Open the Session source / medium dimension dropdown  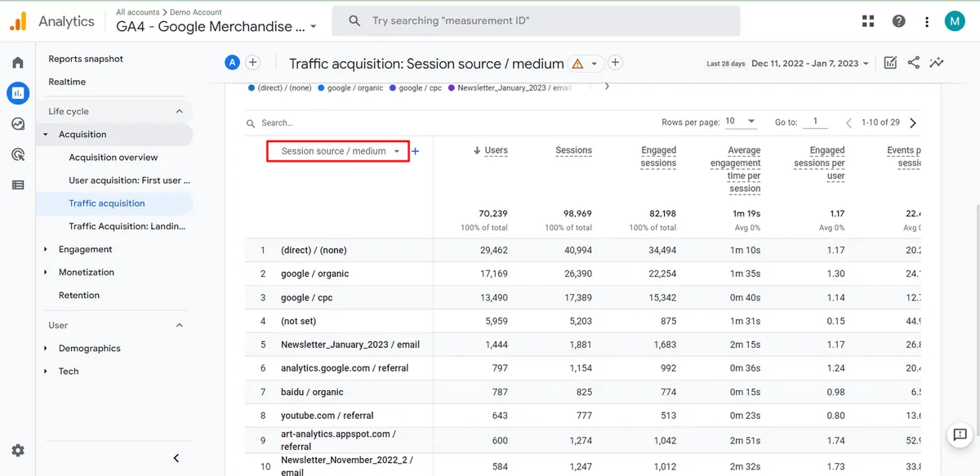pyautogui.click(x=337, y=151)
